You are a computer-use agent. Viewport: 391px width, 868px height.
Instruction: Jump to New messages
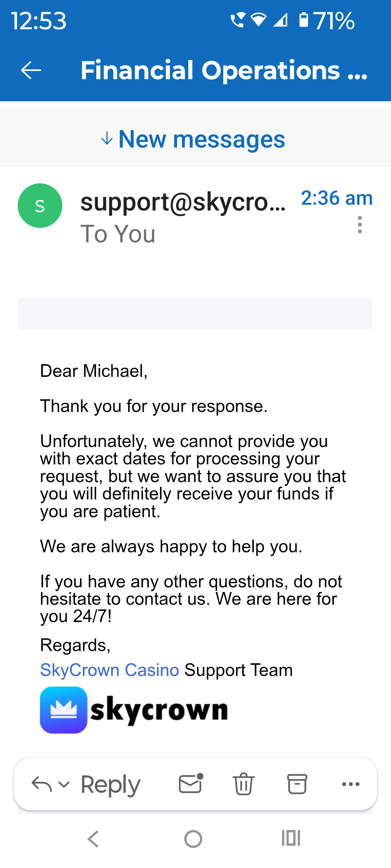[193, 139]
